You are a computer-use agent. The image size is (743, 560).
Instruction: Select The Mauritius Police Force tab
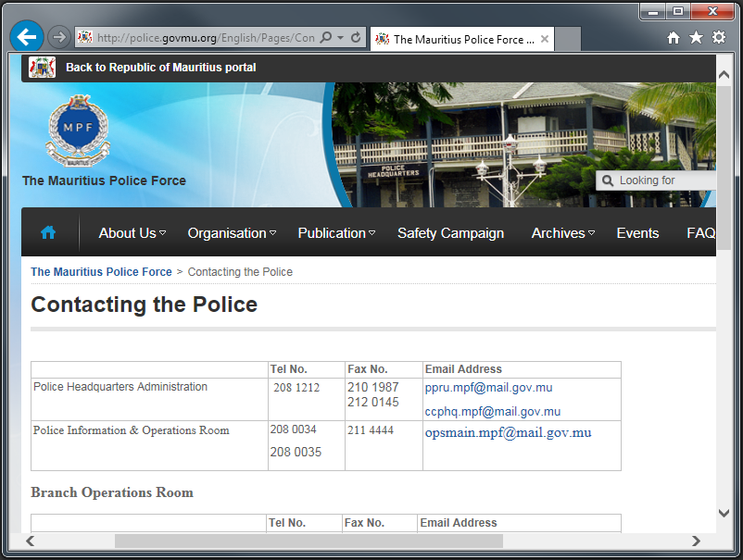tap(462, 39)
